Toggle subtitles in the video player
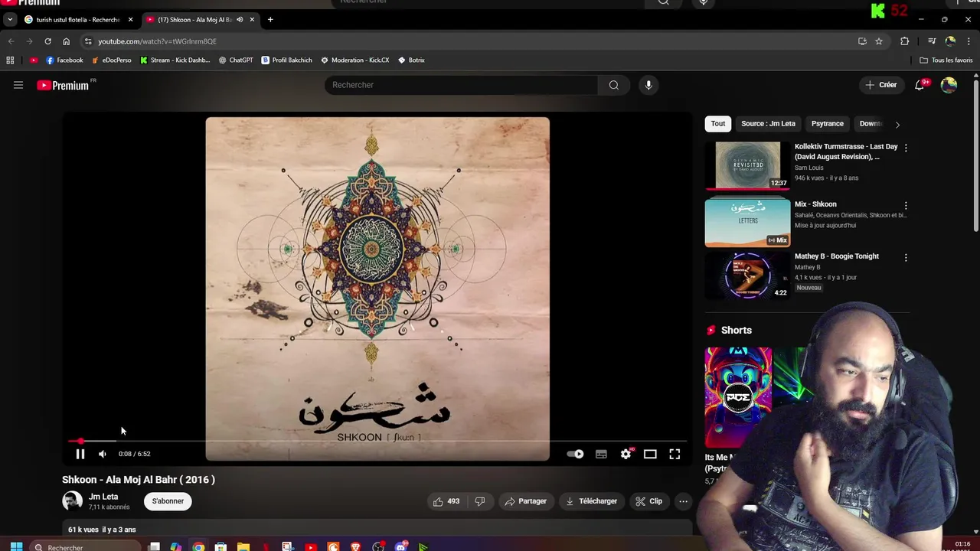 (601, 454)
